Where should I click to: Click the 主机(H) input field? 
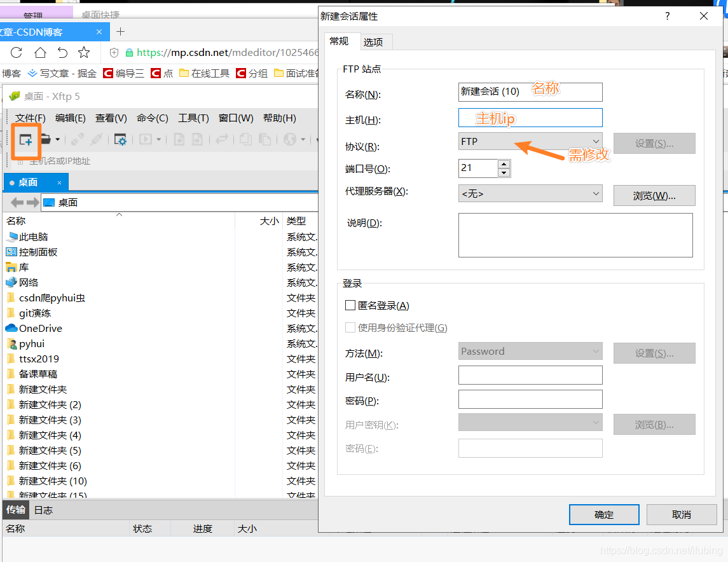[x=530, y=117]
